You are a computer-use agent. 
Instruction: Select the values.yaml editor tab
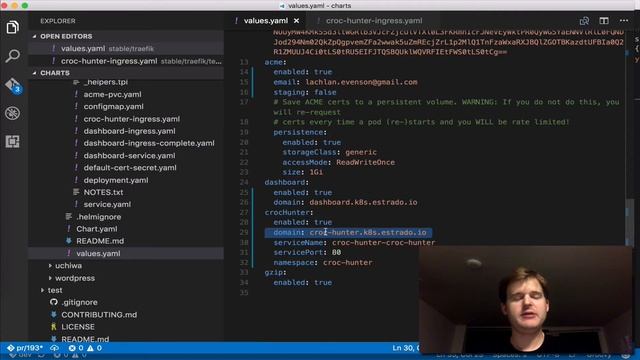(x=266, y=21)
